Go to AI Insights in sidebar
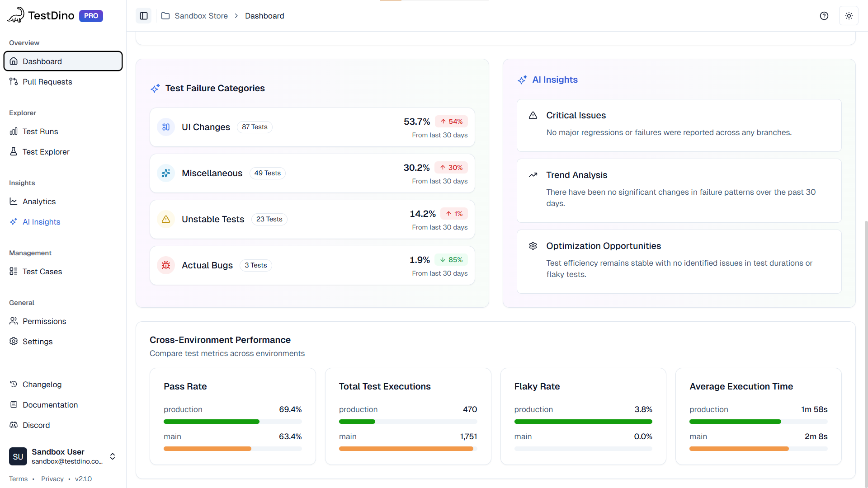The width and height of the screenshot is (868, 488). (41, 222)
